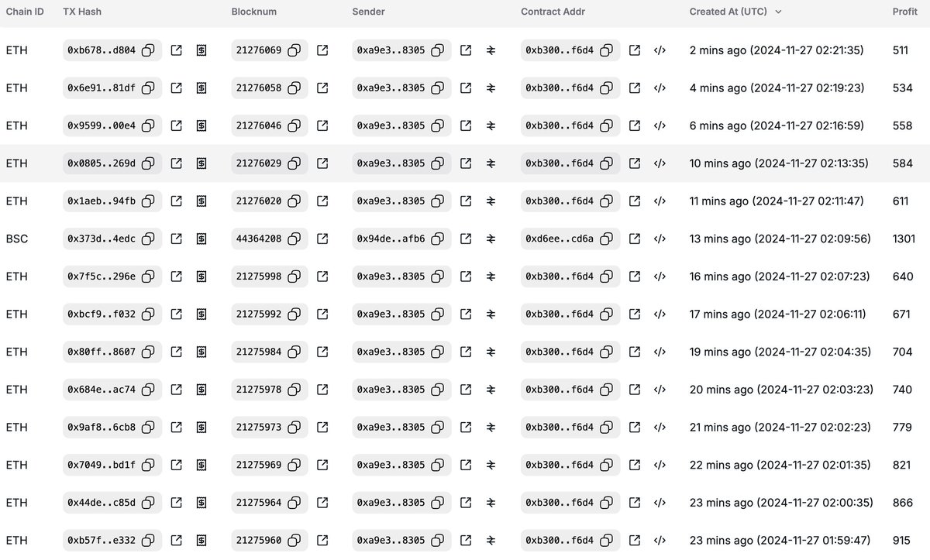Click the Chain ID column header

(25, 12)
